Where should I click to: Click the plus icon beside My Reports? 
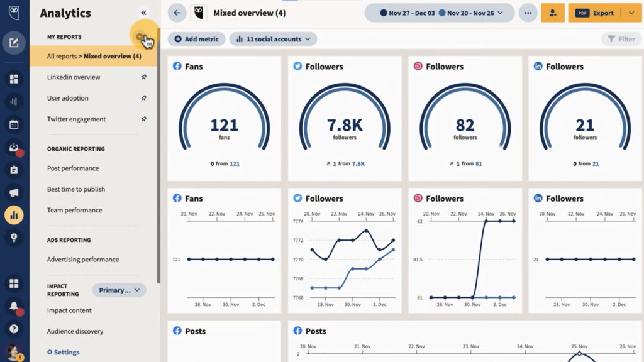click(x=140, y=37)
